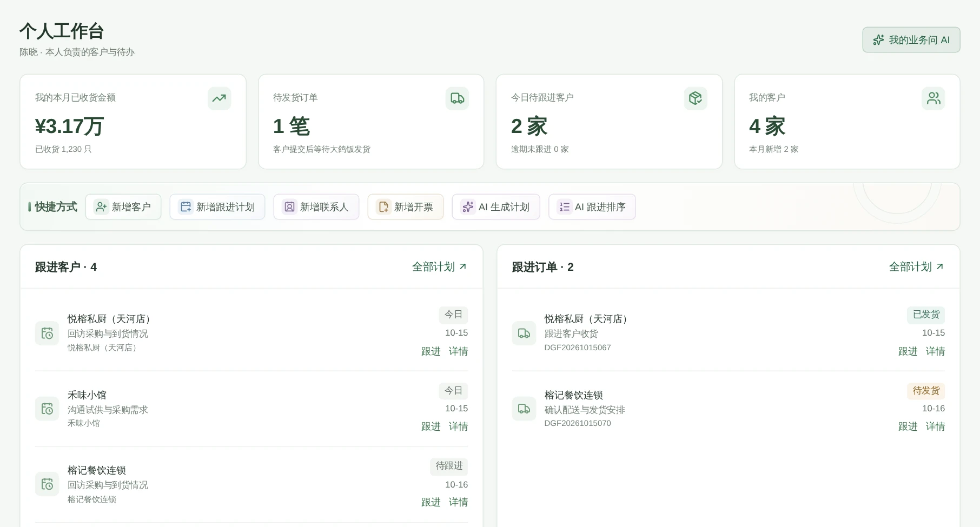Click the AI 跟进排序 shortcut
980x527 pixels.
click(592, 207)
